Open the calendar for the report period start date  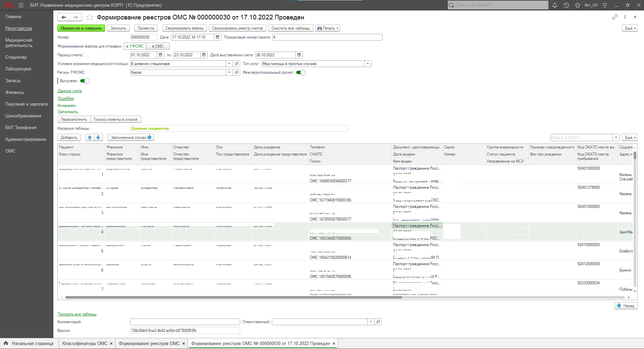[x=160, y=55]
